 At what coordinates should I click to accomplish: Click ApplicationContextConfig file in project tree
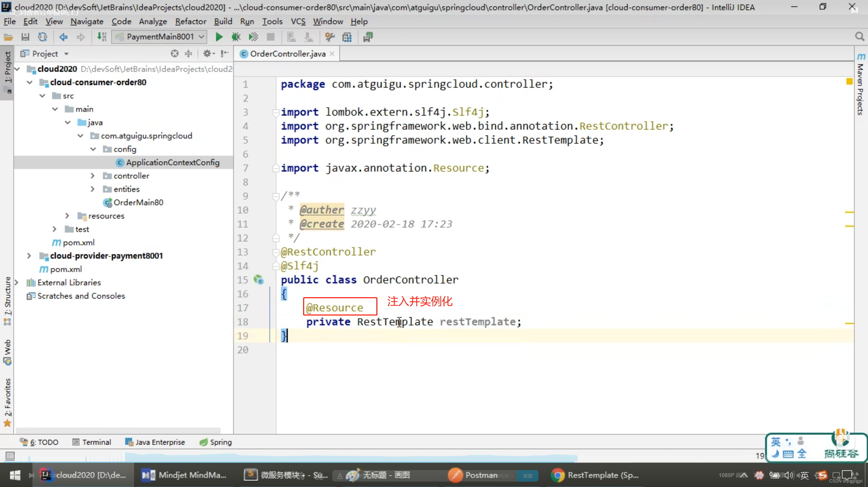(172, 162)
